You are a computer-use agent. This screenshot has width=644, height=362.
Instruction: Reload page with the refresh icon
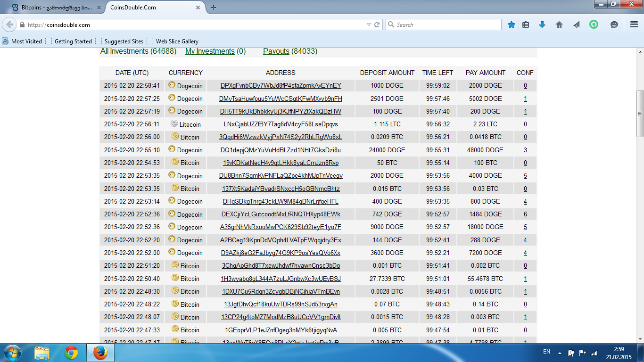(x=377, y=25)
